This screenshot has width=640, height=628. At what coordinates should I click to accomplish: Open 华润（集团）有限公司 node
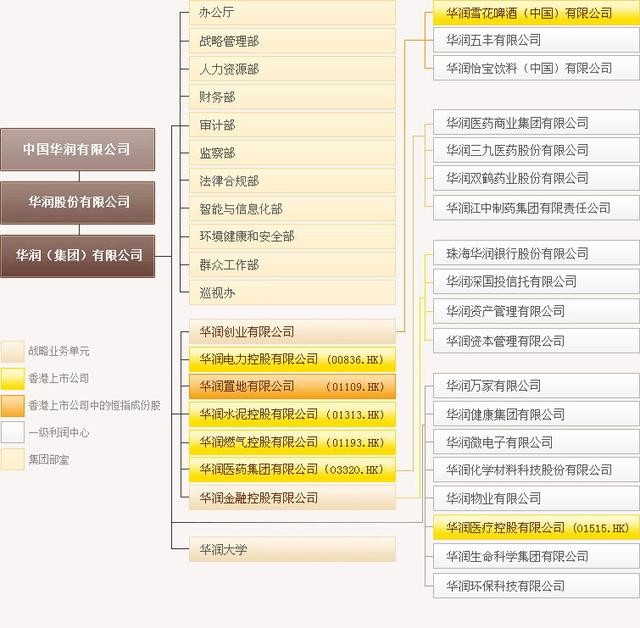coord(77,255)
